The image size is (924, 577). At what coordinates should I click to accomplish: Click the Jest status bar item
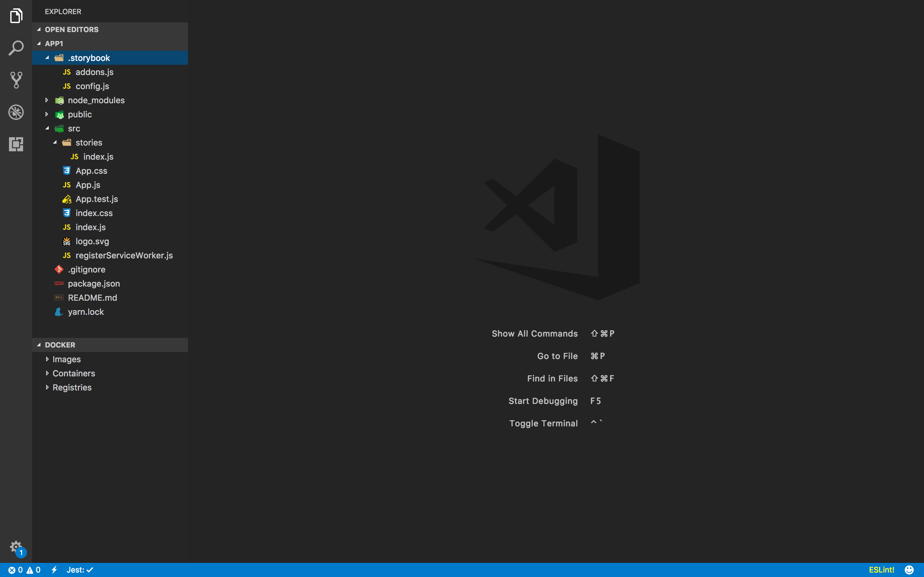coord(80,570)
